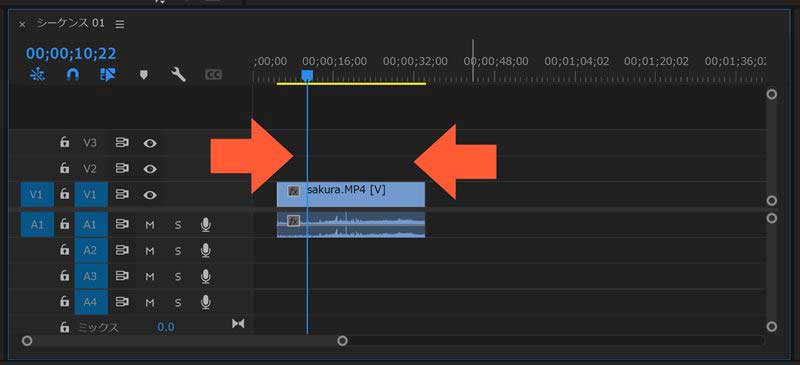
Task: Toggle Linked Selection icon
Action: (108, 75)
